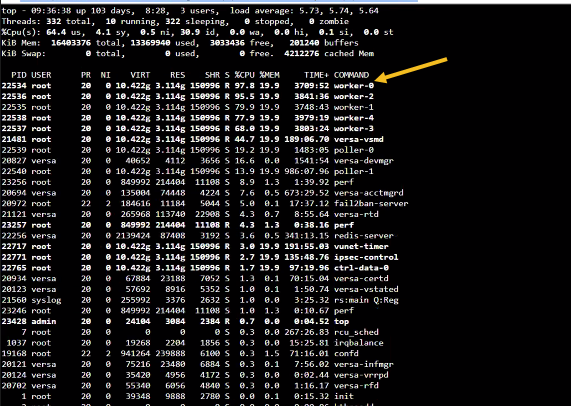This screenshot has height=406, width=571.
Task: Click the TIME+ column header
Action: click(316, 75)
